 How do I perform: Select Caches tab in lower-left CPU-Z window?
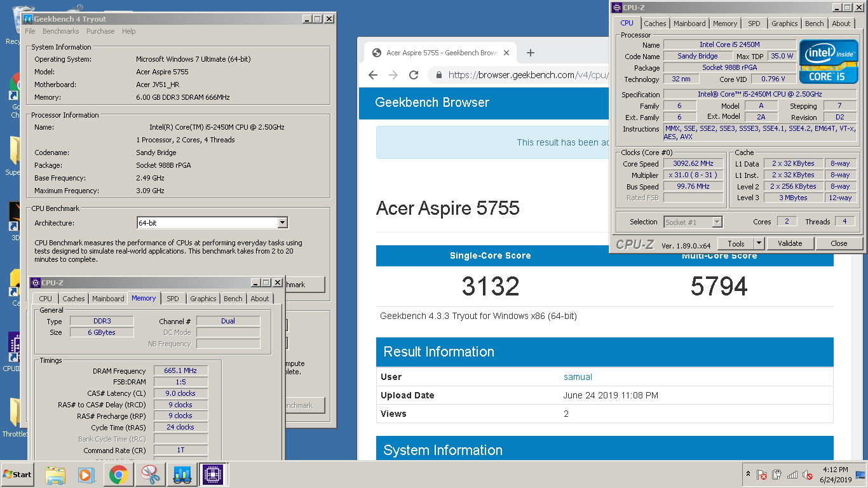click(74, 299)
